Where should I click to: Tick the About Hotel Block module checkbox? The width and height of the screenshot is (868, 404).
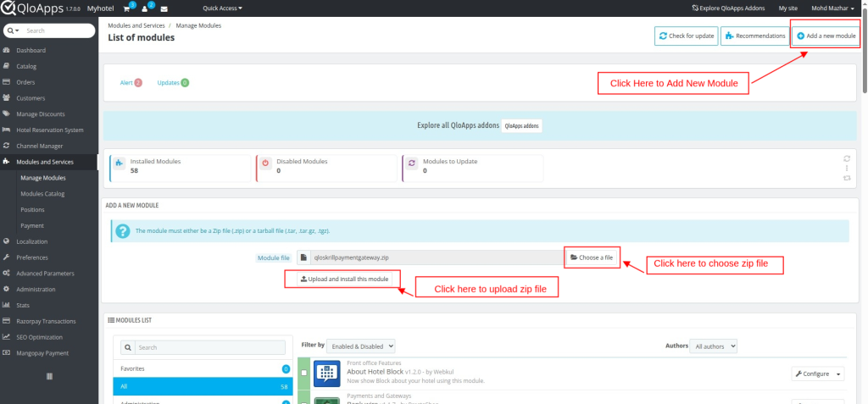304,374
